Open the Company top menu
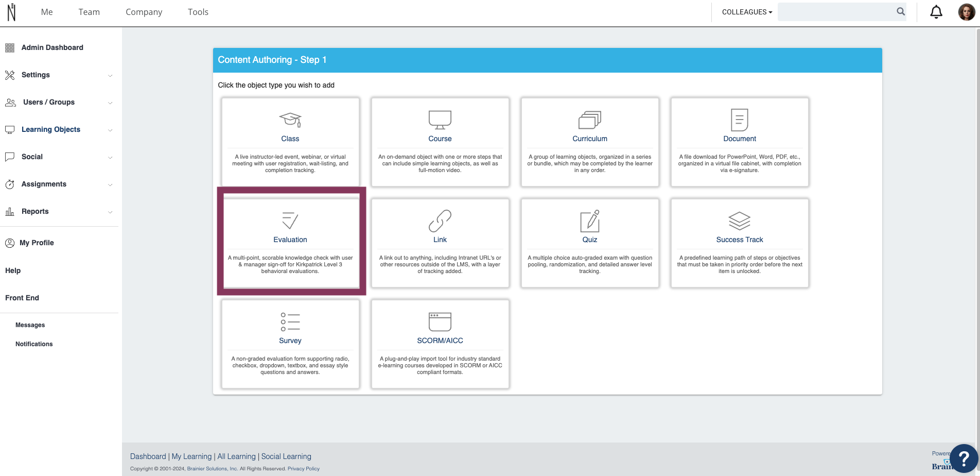 [x=144, y=12]
